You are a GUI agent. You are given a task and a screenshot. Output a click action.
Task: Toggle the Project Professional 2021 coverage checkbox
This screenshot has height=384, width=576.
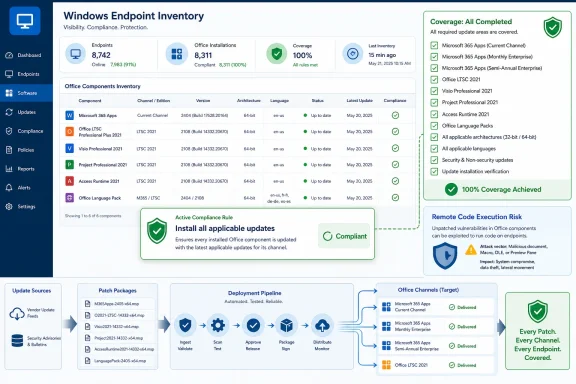pos(434,102)
